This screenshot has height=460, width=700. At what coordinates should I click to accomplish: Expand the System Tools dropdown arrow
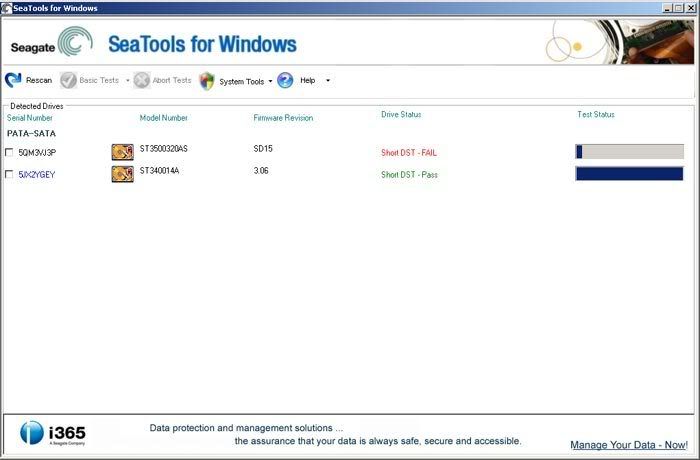[x=271, y=81]
